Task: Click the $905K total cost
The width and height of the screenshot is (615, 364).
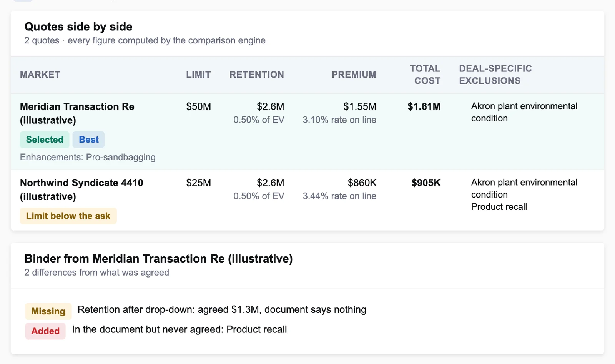Action: tap(426, 183)
